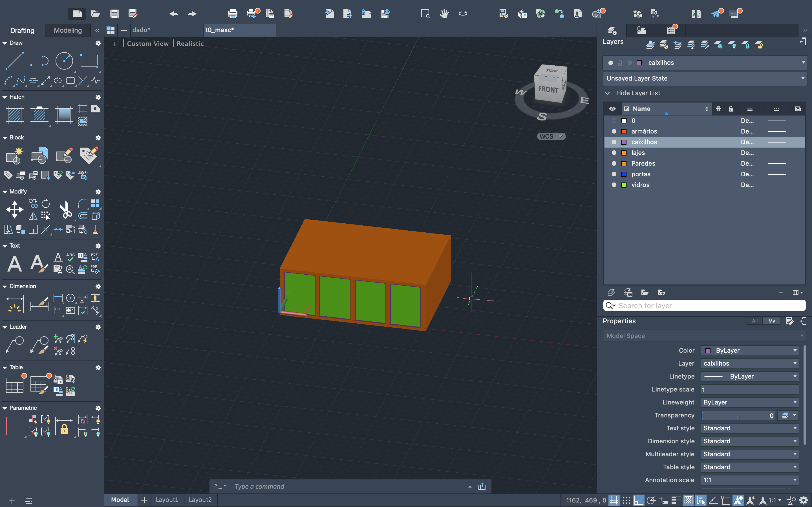Click the Pan hand tool
This screenshot has width=812, height=507.
tap(444, 14)
